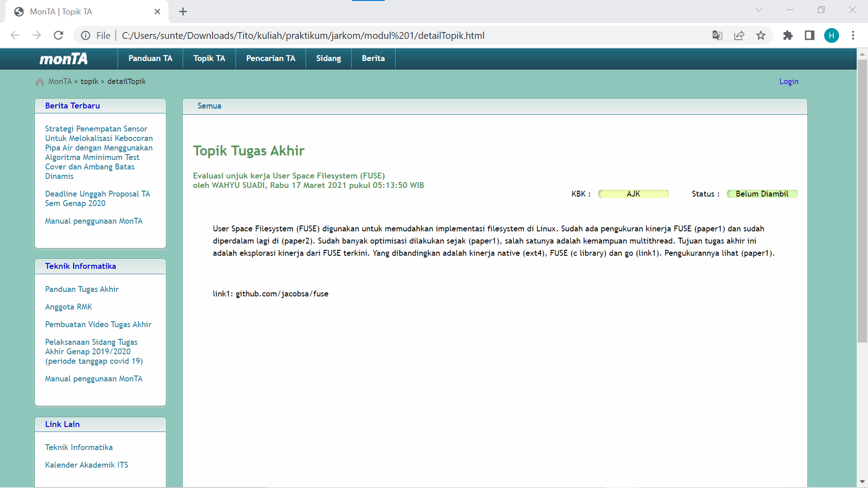This screenshot has height=488, width=868.
Task: Open the Pencarian TA menu item
Action: coord(270,58)
